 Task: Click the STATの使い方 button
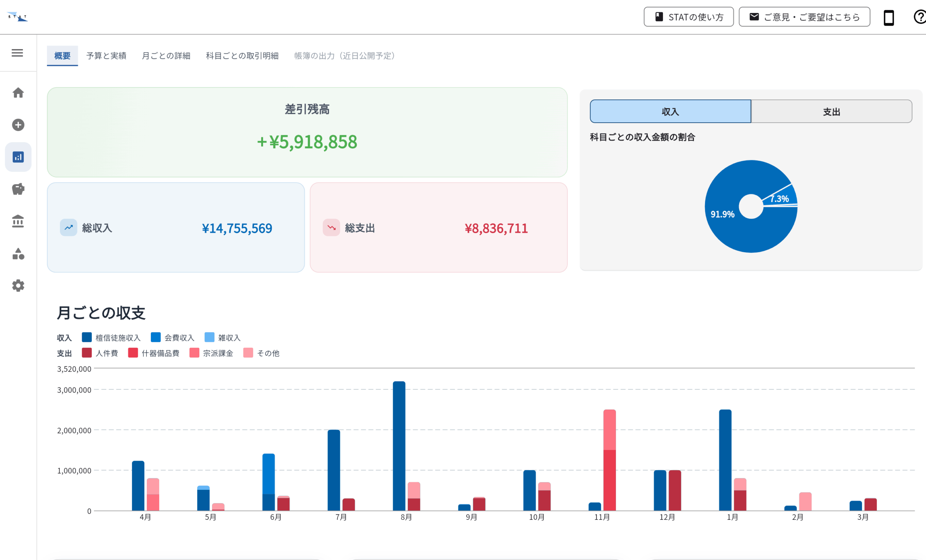pyautogui.click(x=688, y=17)
